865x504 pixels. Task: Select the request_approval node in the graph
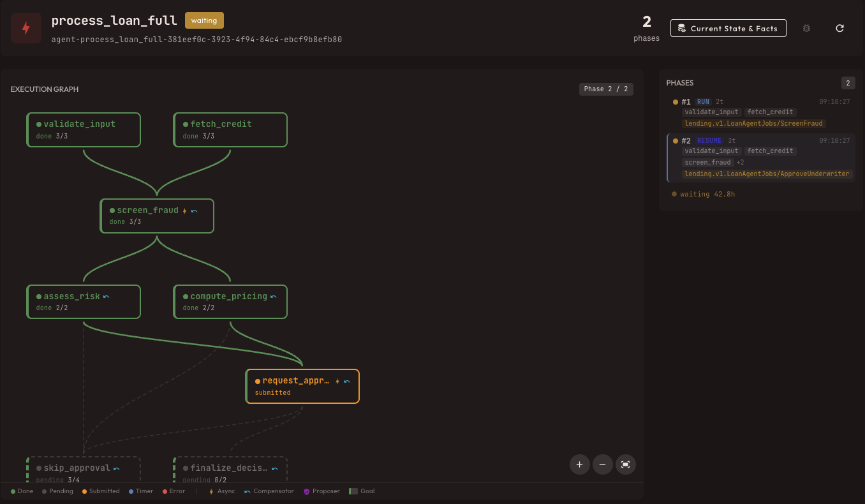pyautogui.click(x=302, y=386)
